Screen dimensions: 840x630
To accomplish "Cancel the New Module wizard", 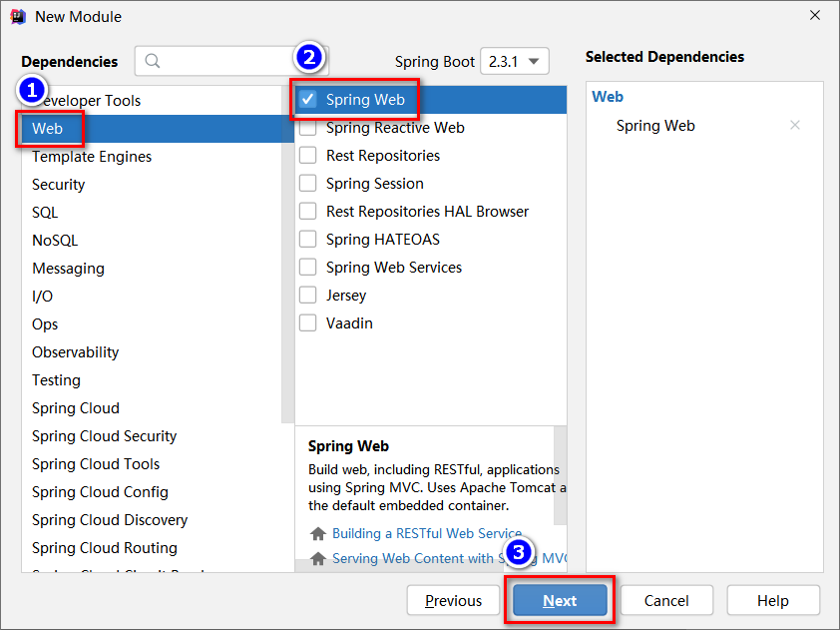I will (666, 600).
